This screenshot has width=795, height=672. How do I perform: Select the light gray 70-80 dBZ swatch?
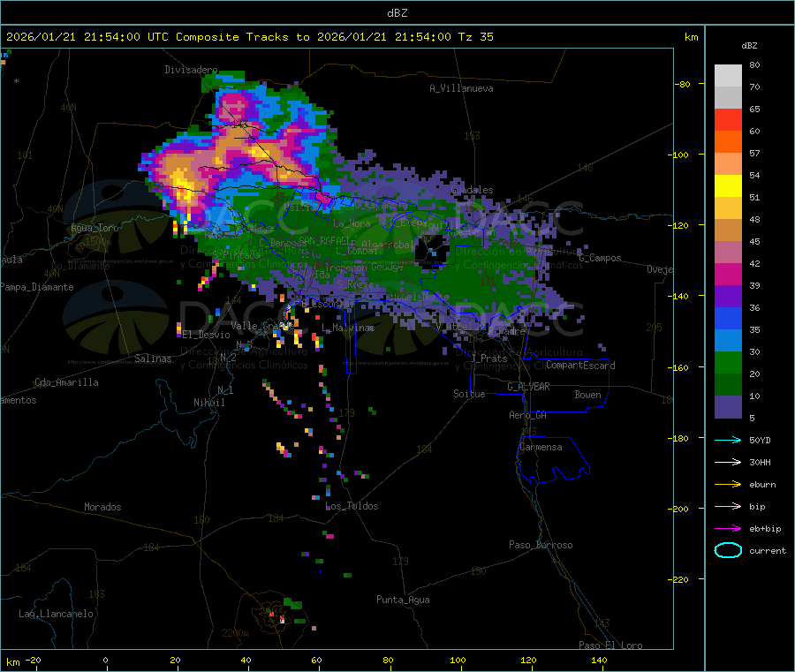[728, 76]
